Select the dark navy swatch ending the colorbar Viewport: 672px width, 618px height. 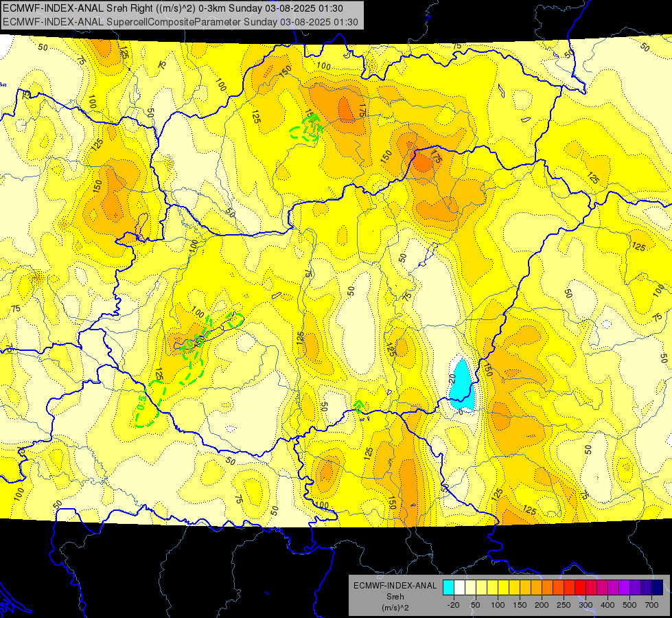click(x=658, y=588)
